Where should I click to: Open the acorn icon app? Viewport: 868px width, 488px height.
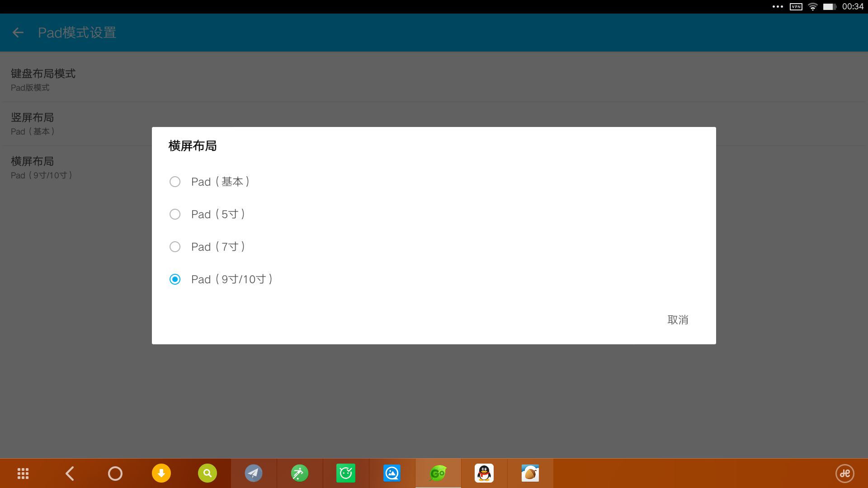(530, 474)
